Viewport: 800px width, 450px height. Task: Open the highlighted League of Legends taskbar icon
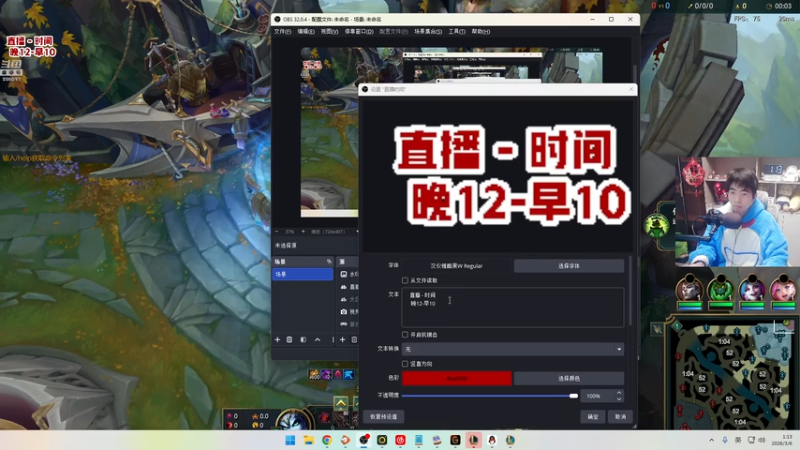click(x=473, y=440)
